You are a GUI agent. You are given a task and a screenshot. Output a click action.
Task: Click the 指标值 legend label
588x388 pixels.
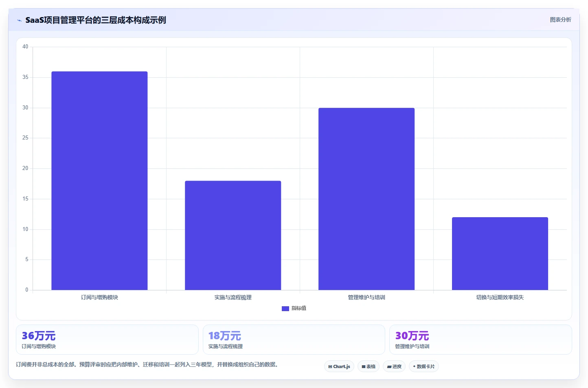click(x=299, y=308)
